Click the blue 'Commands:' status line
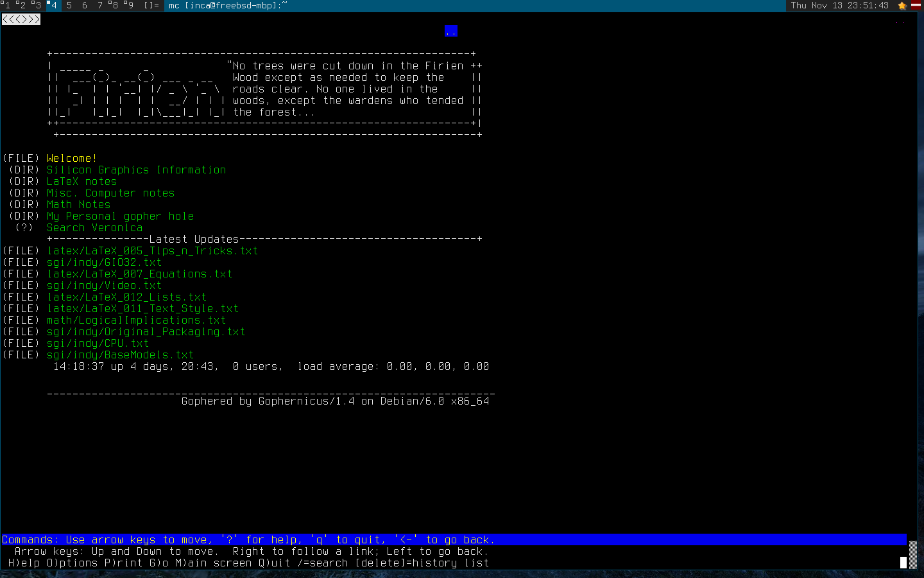Viewport: 924px width, 578px height. click(454, 539)
